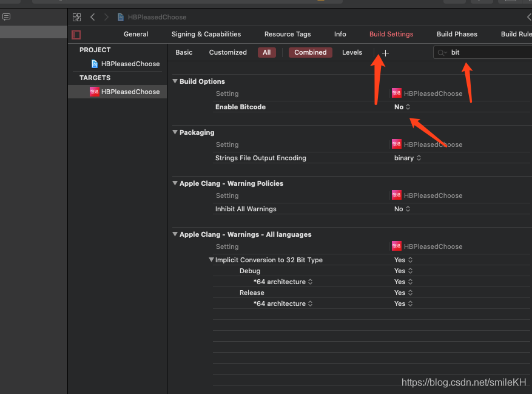
Task: Collapse Implicit Conversion to 32 Bit Type row
Action: (x=211, y=259)
